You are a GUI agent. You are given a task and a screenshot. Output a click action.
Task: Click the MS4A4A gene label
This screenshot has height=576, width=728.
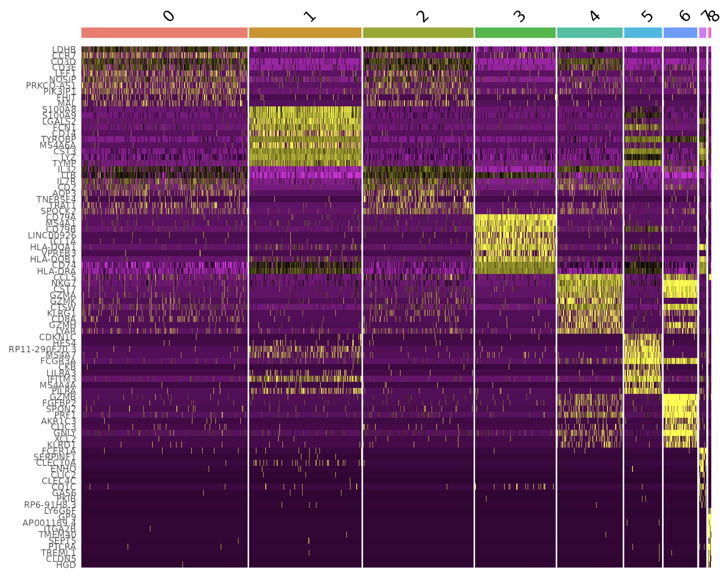tap(58, 386)
